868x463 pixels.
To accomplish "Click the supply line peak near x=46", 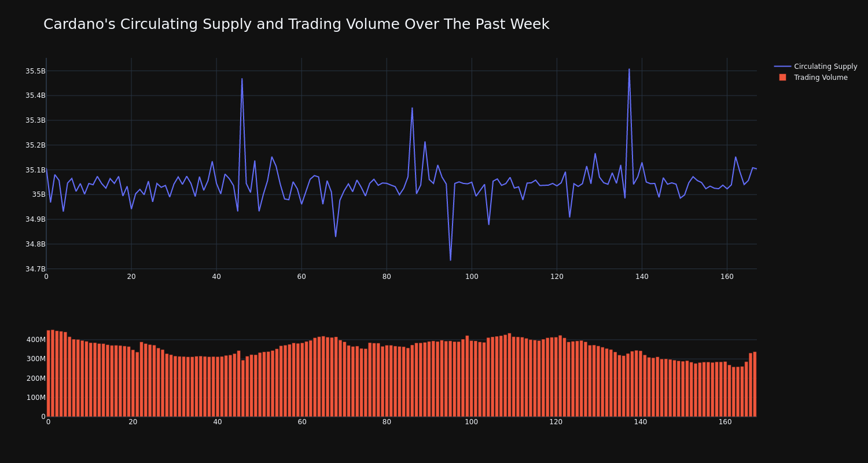I will (242, 79).
